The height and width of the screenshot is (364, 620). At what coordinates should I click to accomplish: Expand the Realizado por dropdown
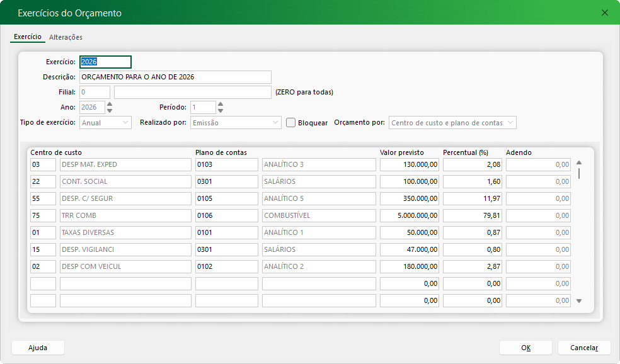[236, 123]
